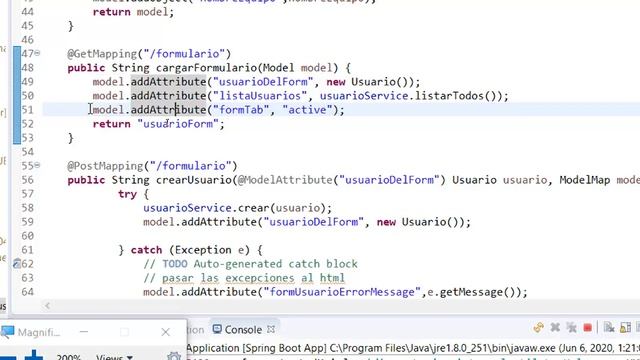Open the Magnifier Views dropdown
640x360 pixels.
coord(115,357)
